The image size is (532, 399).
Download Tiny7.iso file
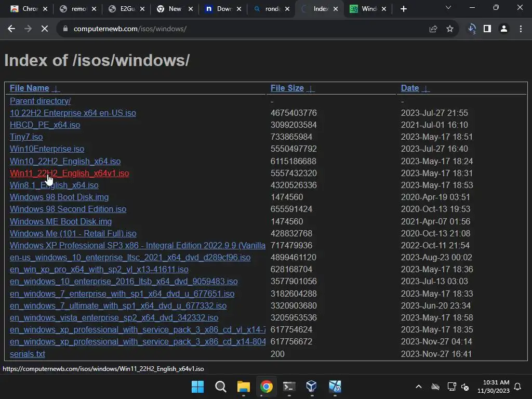coord(26,137)
